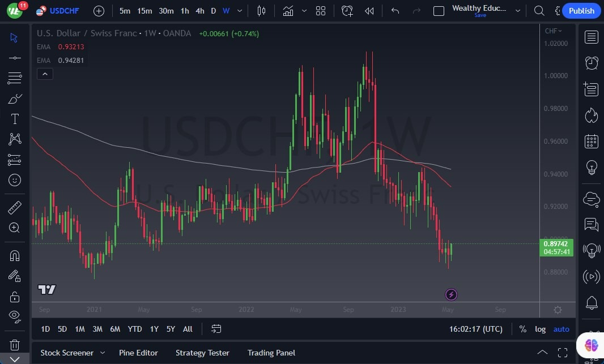Click the 16:02:17 UTC timezone display

coord(476,329)
